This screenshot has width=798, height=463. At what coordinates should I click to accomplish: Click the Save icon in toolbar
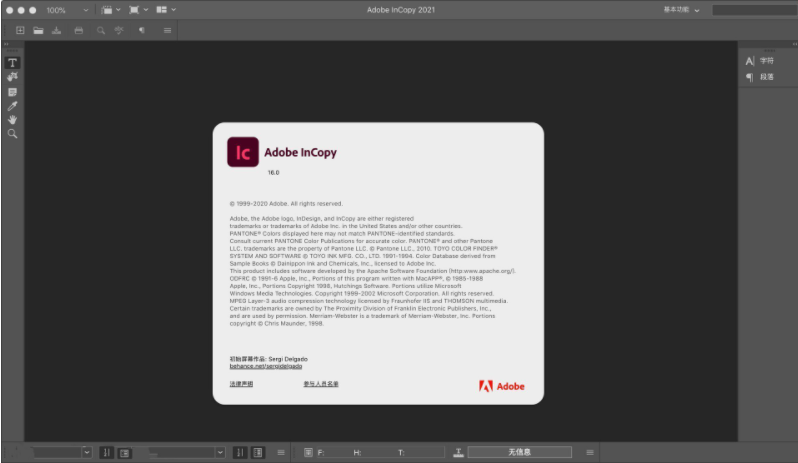click(x=56, y=30)
